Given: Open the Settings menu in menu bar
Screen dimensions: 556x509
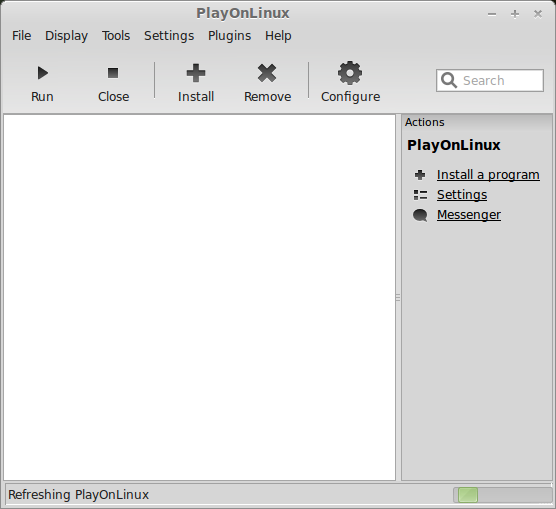Looking at the screenshot, I should pos(169,36).
